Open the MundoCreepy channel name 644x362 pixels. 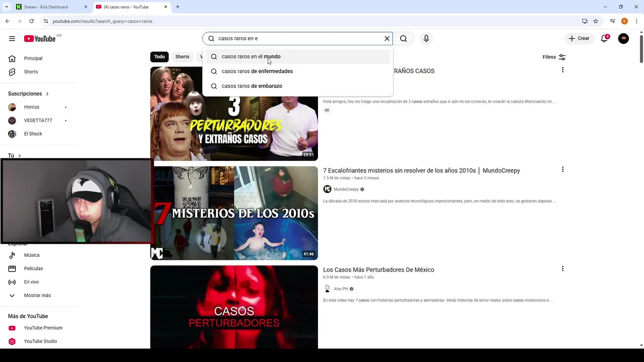346,190
